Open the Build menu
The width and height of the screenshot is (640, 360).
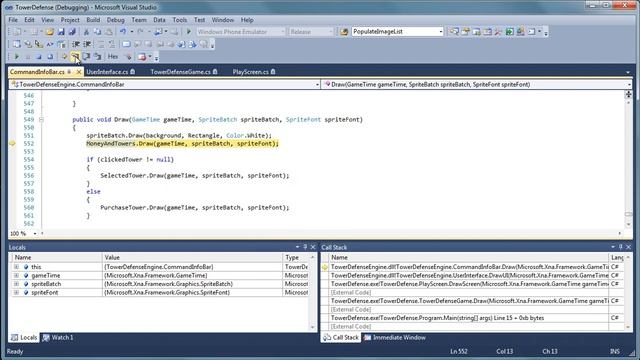93,20
